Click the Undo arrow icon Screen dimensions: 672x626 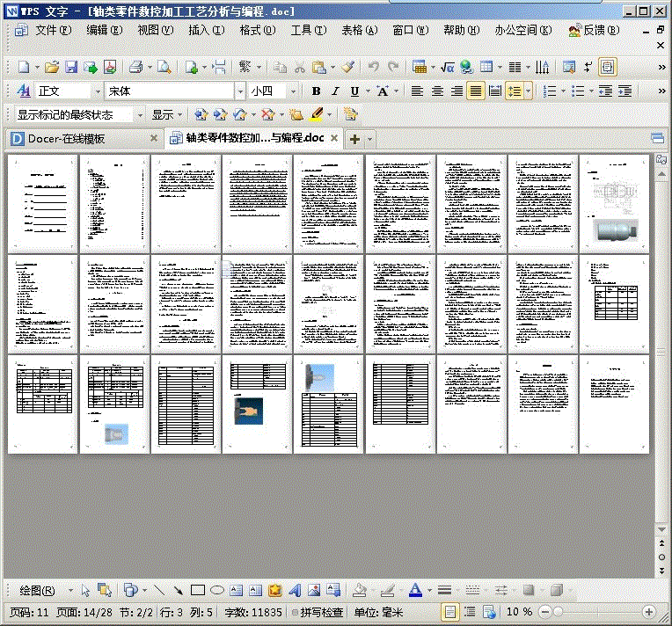click(373, 67)
